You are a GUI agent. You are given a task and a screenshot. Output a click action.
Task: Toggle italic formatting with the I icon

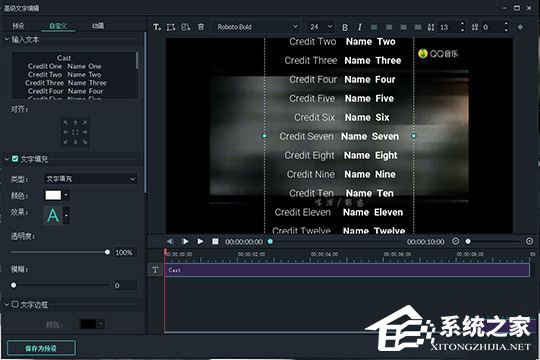point(360,27)
